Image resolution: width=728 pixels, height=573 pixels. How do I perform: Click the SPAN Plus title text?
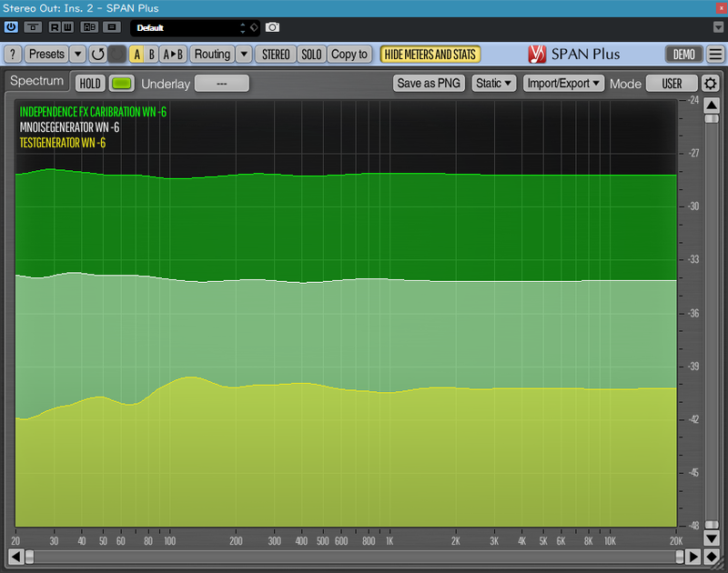585,55
